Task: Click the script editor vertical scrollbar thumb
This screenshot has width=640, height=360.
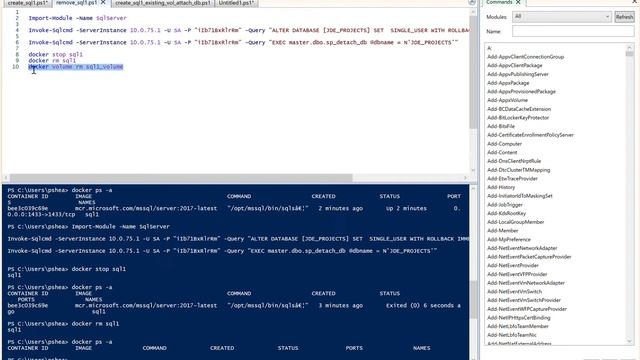Action: (473, 72)
